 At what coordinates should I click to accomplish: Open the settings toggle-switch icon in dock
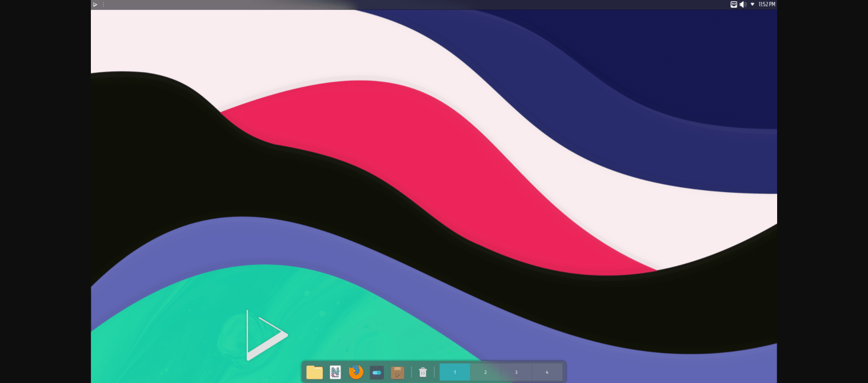(x=377, y=373)
